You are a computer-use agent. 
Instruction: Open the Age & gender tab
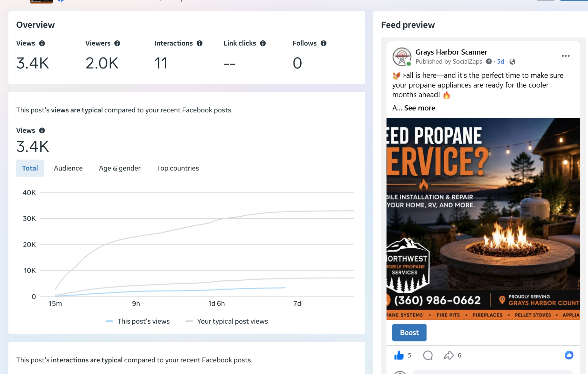coord(120,168)
